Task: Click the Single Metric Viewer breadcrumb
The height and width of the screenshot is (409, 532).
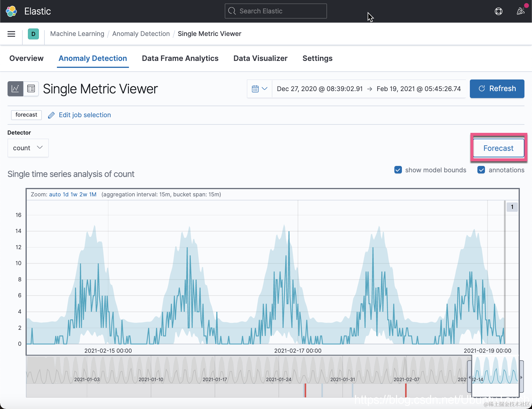Action: (x=209, y=34)
